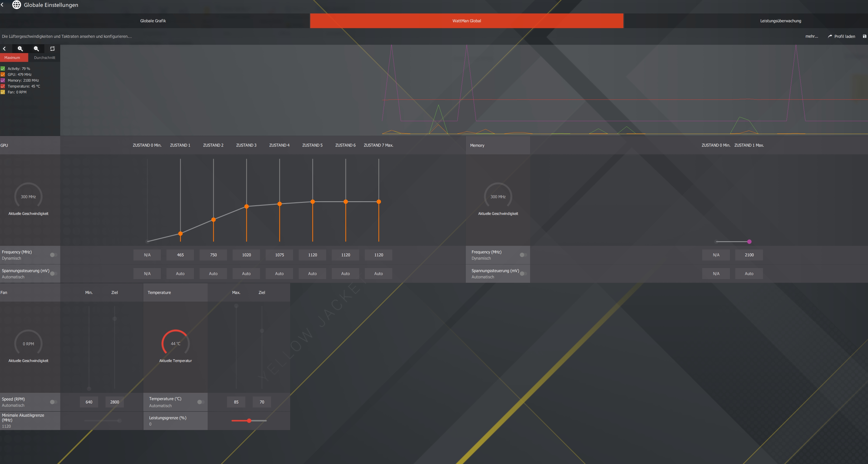Screen dimensions: 868x464
Task: Select the Durchschnitt graph mode button
Action: pos(45,57)
